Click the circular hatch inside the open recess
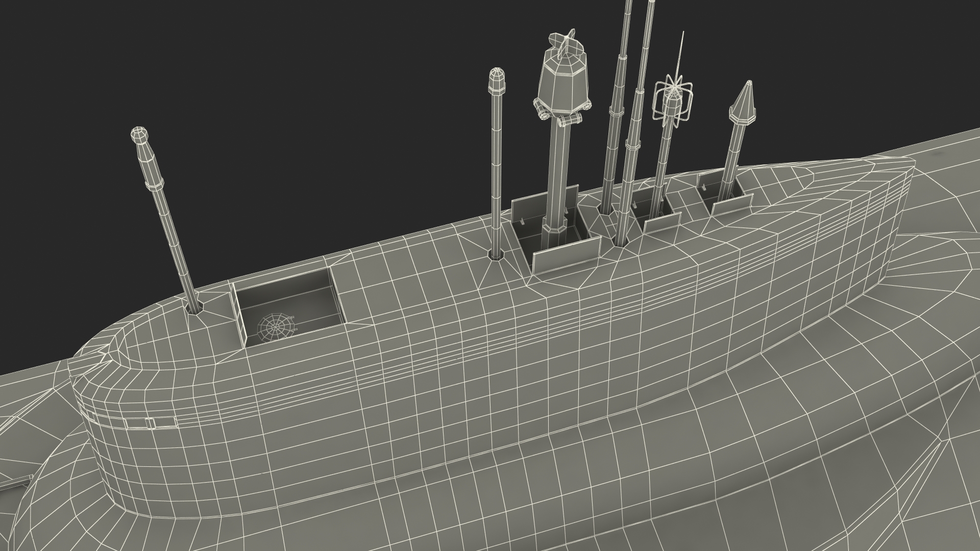 click(x=276, y=327)
